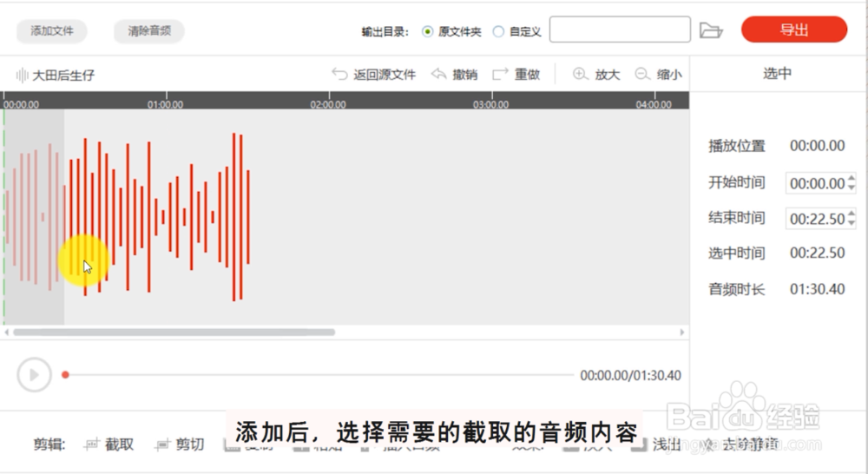Click the horizontal waveform scrollbar thumb
The height and width of the screenshot is (474, 868).
[174, 332]
